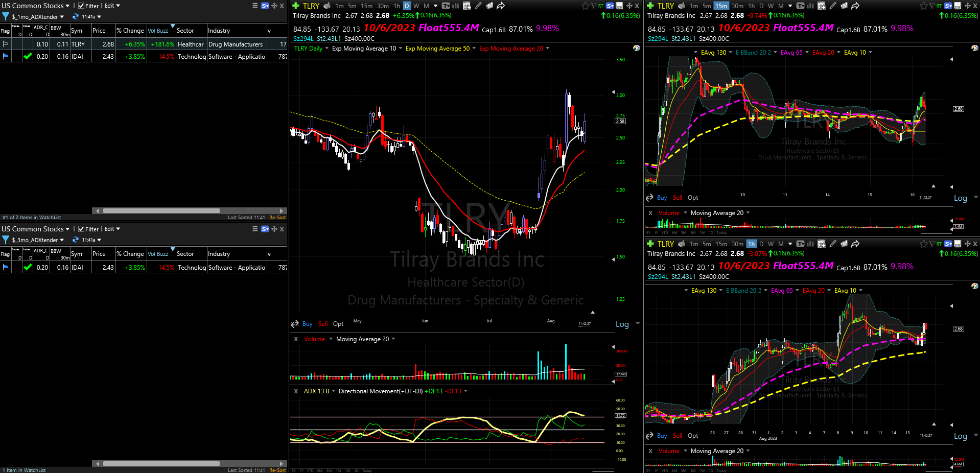The height and width of the screenshot is (473, 980).
Task: Select the pencil drawing tool on daily chart
Action: coord(478,6)
